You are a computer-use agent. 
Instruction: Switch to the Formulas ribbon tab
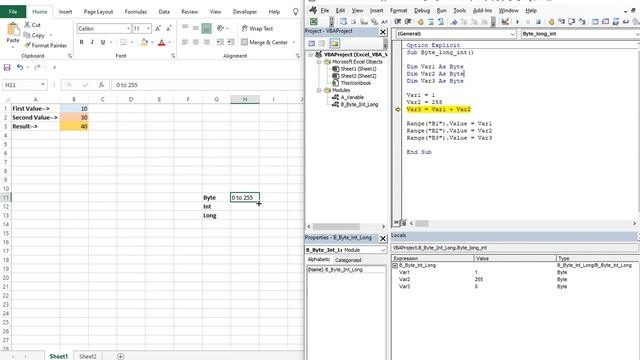point(136,12)
